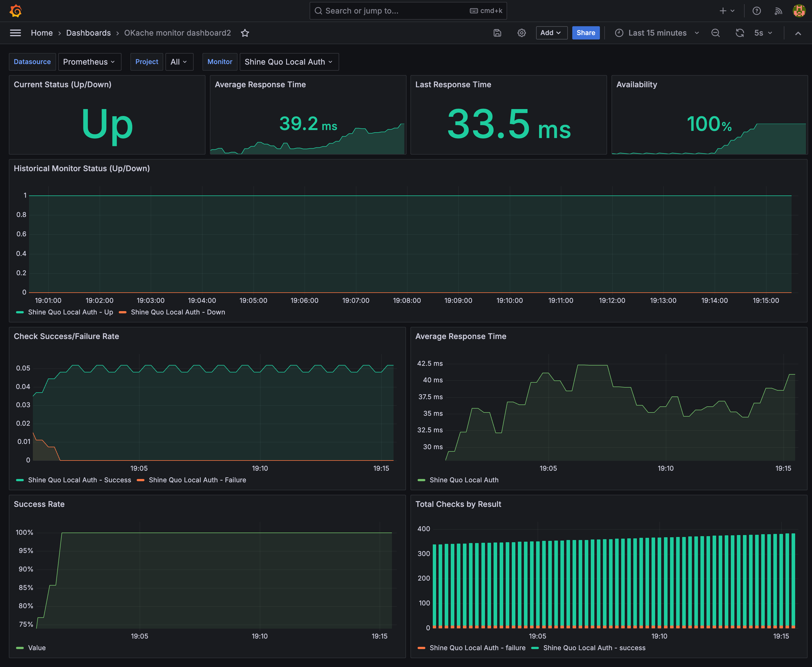Refresh the dashboard now
The width and height of the screenshot is (812, 667).
click(740, 33)
